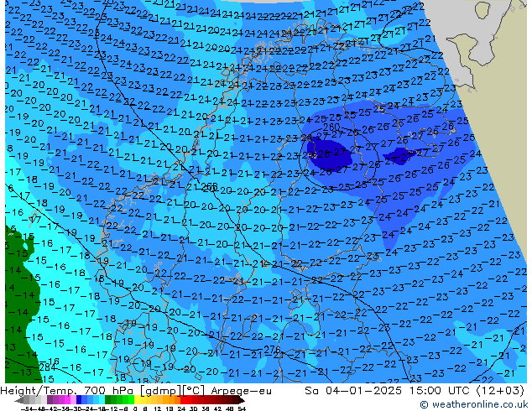
Task: Click the cyan legend swatch near -18
Action: [x=102, y=400]
